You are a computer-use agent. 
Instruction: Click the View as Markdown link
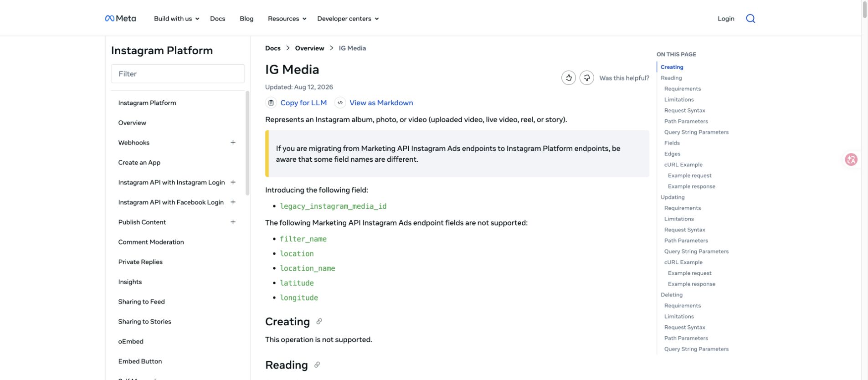click(x=381, y=103)
